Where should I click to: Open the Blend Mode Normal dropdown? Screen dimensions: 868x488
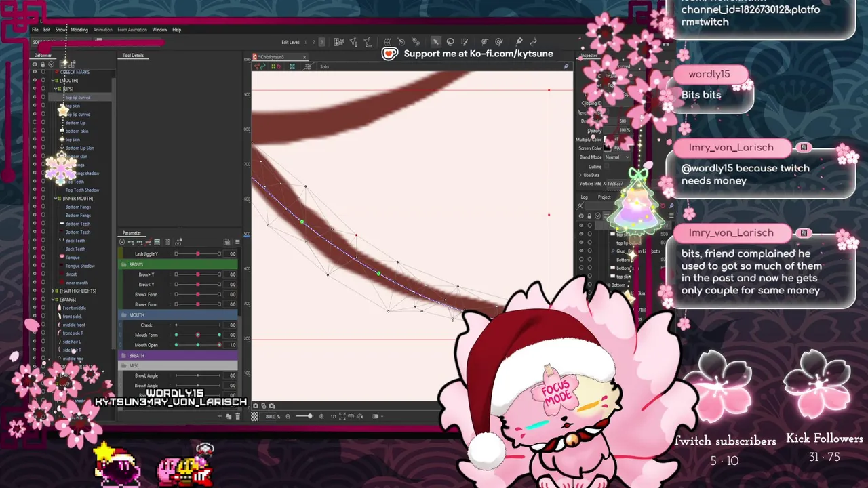tap(617, 157)
